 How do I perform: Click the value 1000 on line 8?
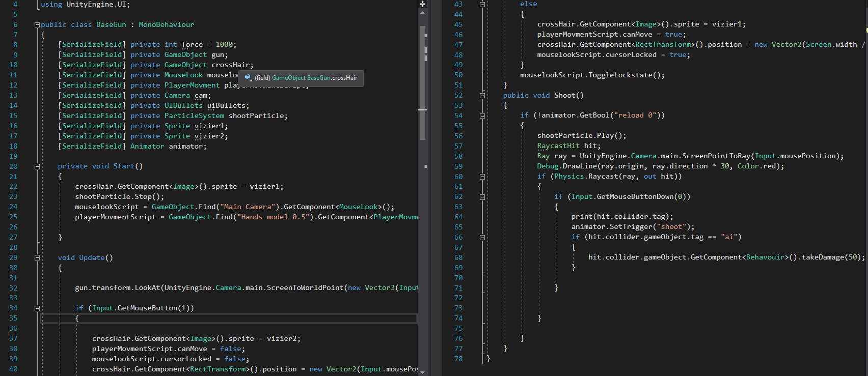[224, 45]
